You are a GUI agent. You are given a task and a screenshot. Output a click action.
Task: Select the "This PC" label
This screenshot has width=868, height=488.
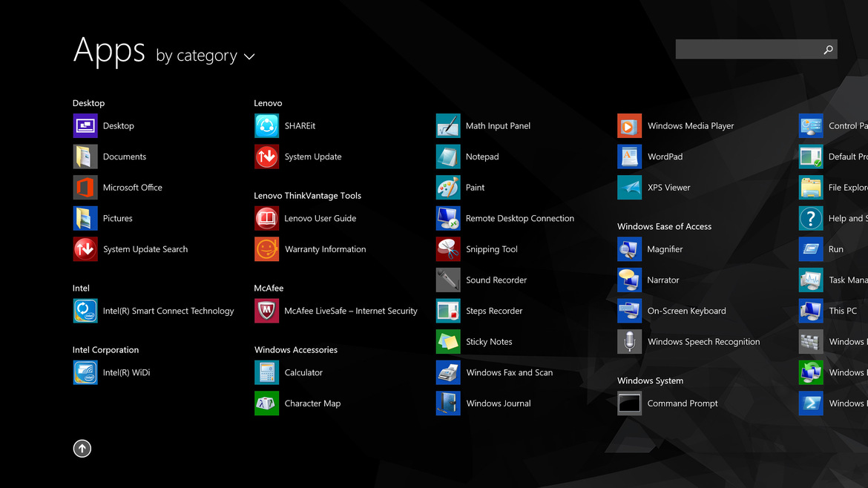pos(843,311)
